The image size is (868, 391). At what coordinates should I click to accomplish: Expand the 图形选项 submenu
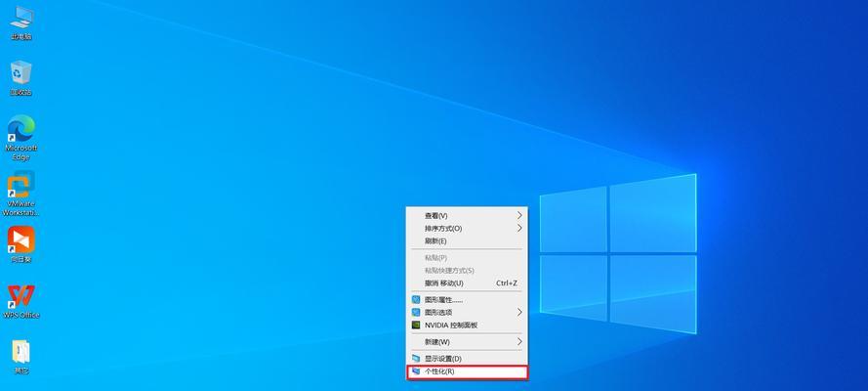coord(467,313)
